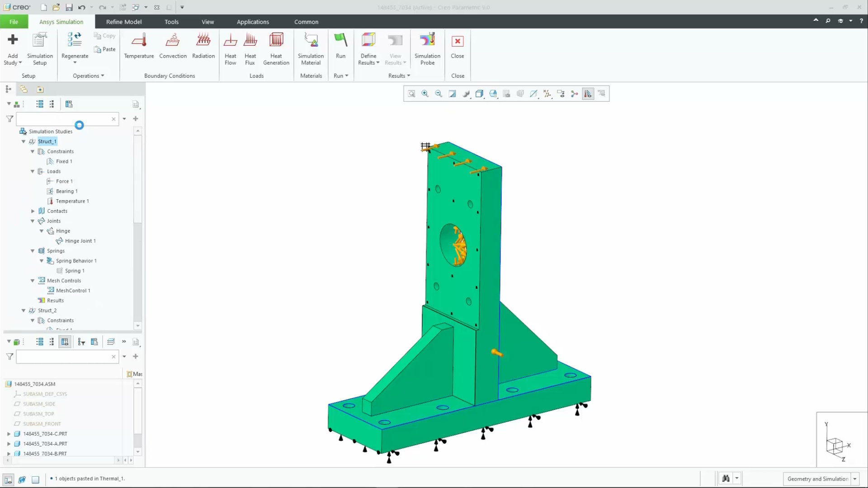
Task: Click the Refit view icon in graphics toolbar
Action: click(x=411, y=94)
